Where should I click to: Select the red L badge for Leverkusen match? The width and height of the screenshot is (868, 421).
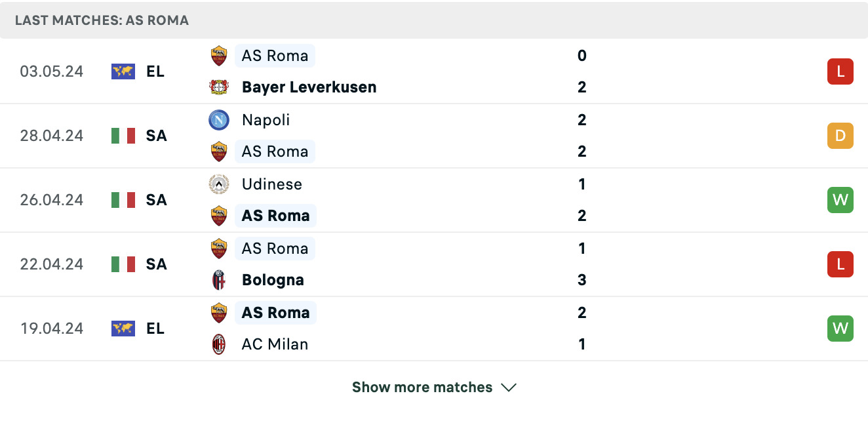(x=840, y=71)
